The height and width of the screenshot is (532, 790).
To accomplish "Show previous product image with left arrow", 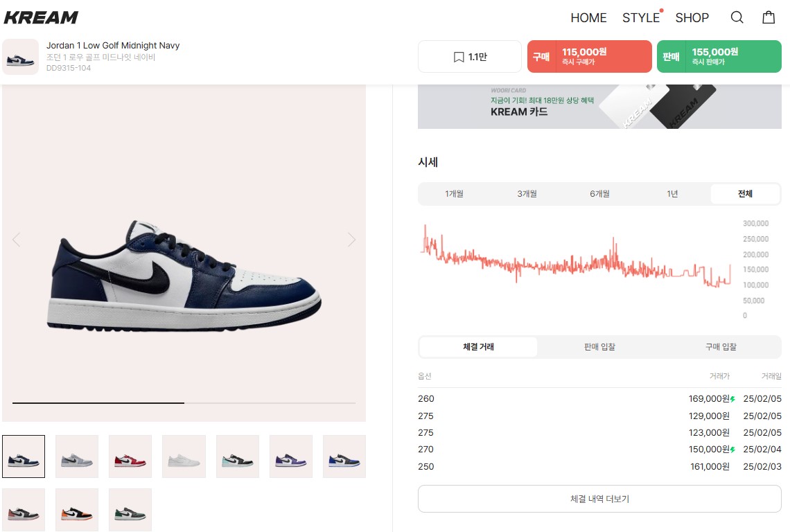I will 16,239.
